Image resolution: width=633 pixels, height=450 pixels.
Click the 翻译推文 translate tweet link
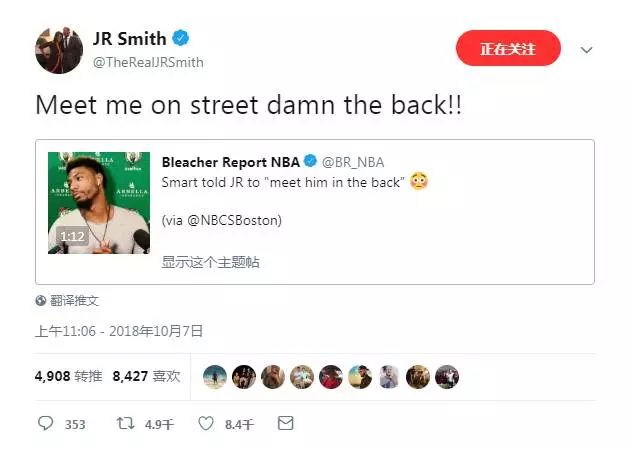[74, 300]
